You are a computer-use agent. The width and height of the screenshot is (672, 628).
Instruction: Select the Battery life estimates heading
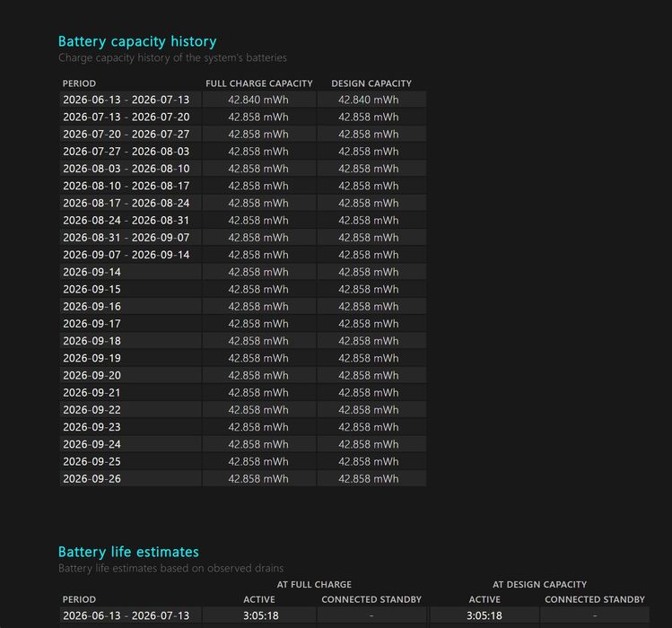(128, 552)
